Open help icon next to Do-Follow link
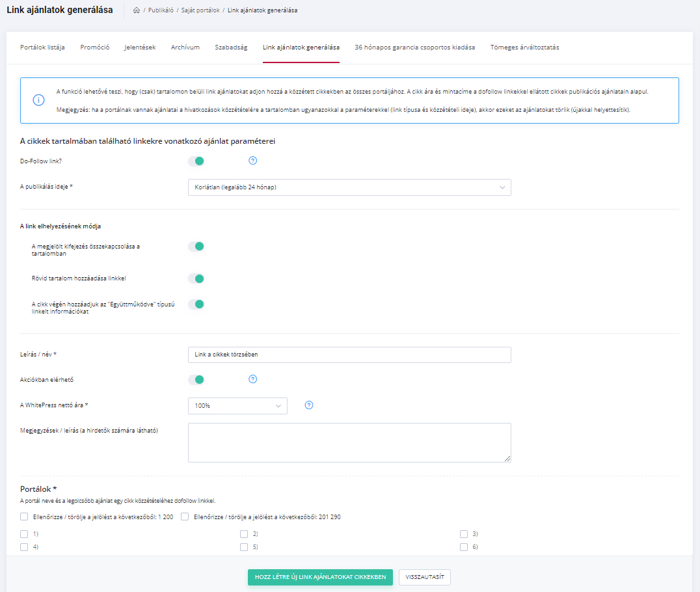The height and width of the screenshot is (592, 700). tap(252, 161)
